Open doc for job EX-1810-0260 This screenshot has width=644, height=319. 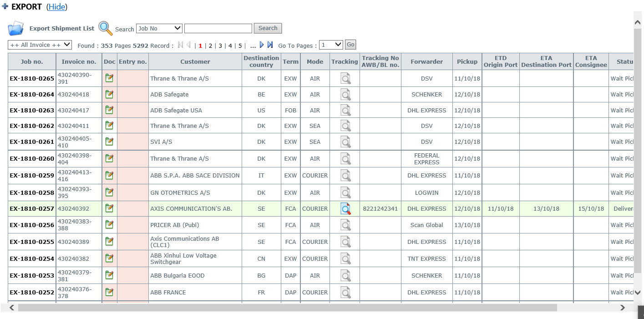[109, 158]
